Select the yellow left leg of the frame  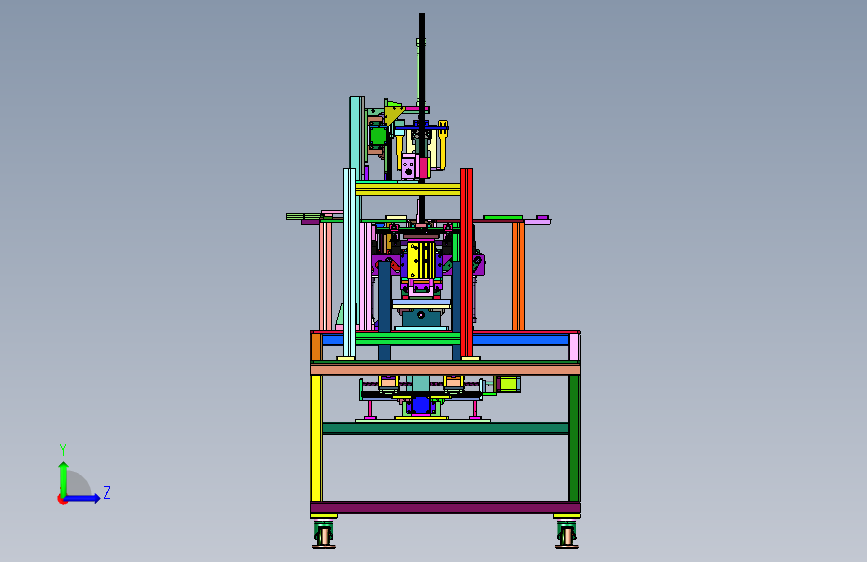[x=316, y=438]
